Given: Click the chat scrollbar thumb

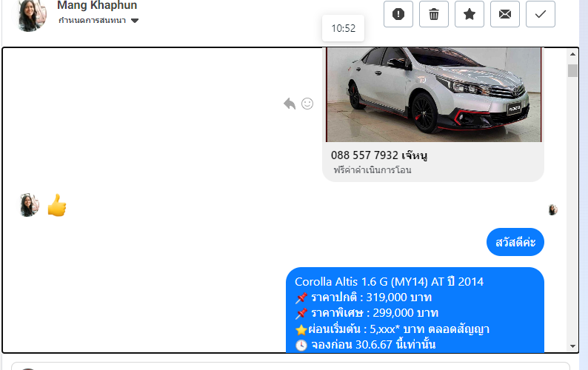Looking at the screenshot, I should 572,70.
